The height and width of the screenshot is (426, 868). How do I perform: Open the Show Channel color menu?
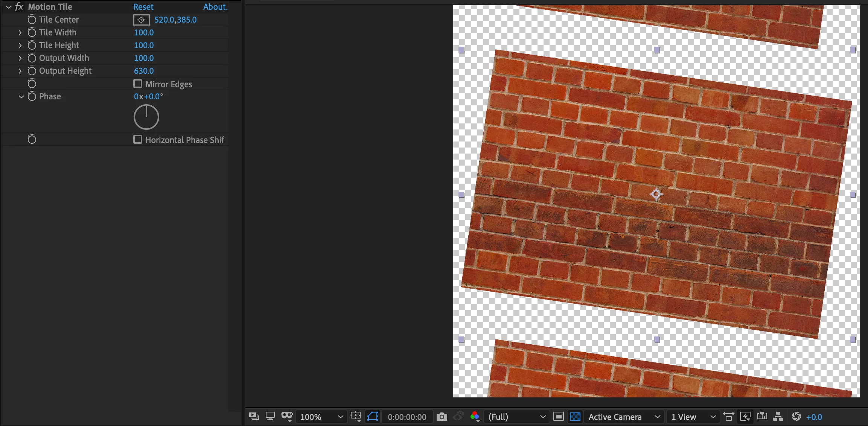pos(475,417)
